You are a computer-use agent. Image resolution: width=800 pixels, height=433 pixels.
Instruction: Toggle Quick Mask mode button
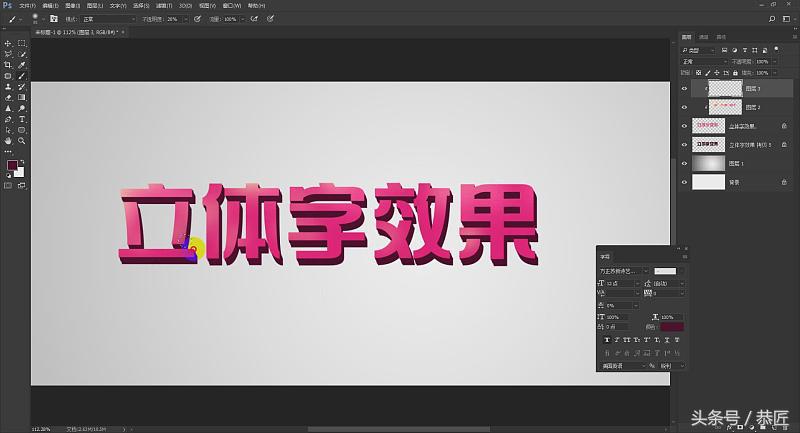point(8,186)
